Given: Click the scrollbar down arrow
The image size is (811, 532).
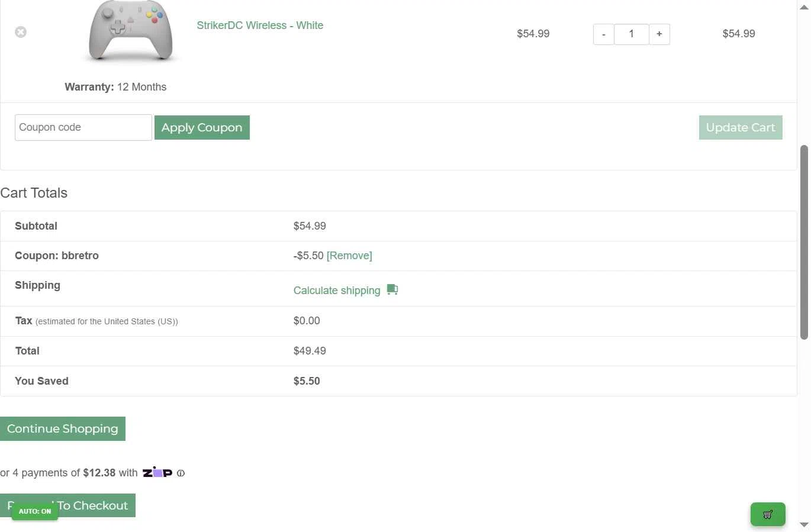Looking at the screenshot, I should (x=804, y=525).
